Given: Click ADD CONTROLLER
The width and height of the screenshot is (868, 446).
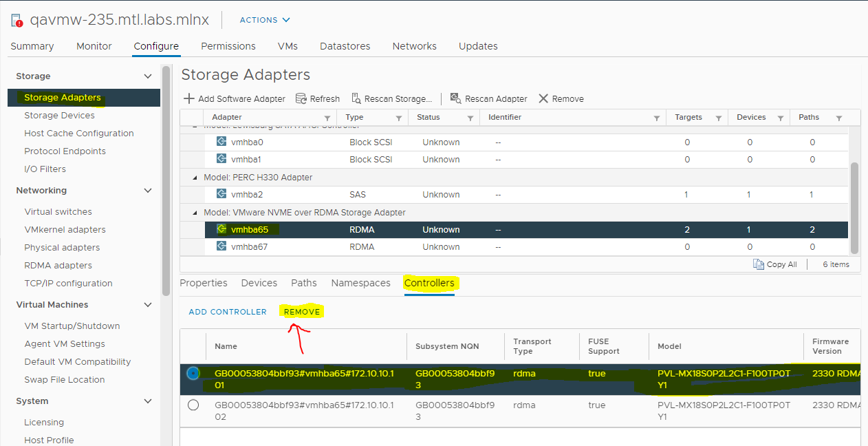Looking at the screenshot, I should click(228, 312).
